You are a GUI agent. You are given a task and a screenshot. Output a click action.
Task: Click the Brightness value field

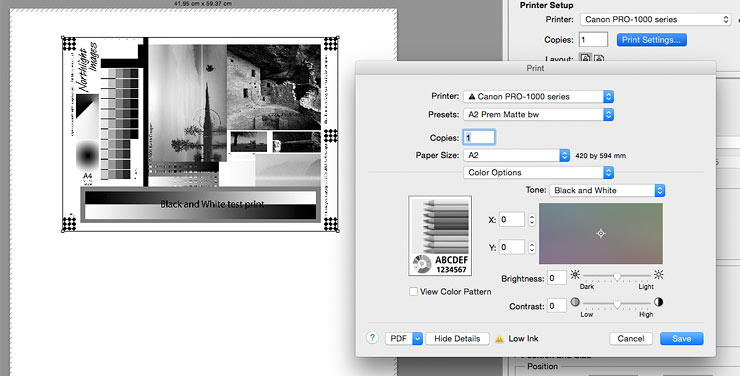(556, 278)
